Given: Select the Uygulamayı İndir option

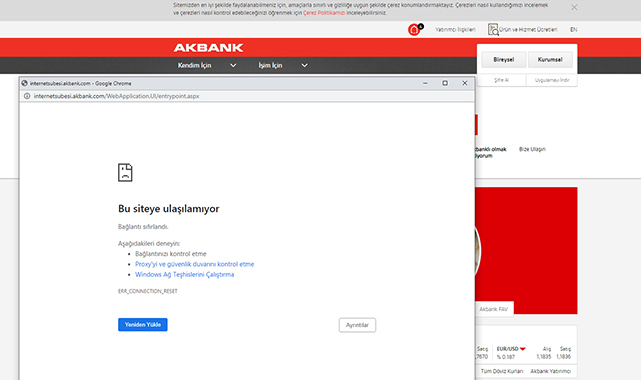Looking at the screenshot, I should coord(552,80).
